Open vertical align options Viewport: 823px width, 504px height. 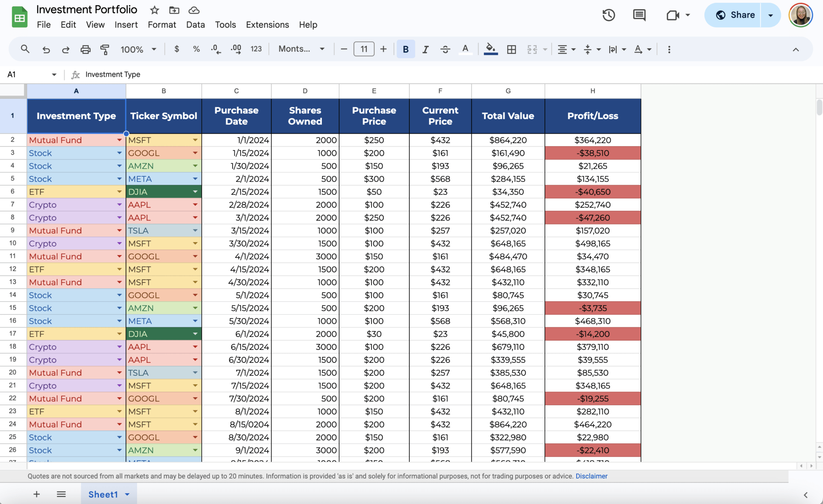point(592,49)
